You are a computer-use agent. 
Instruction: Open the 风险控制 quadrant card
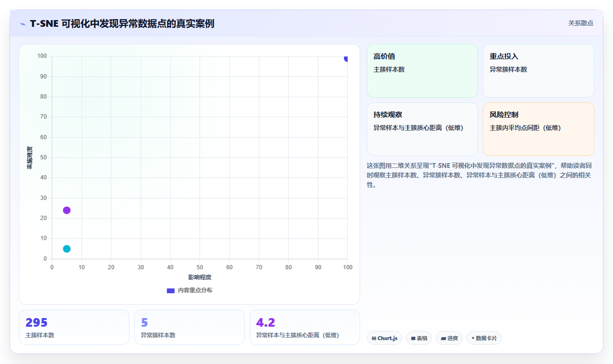(538, 129)
